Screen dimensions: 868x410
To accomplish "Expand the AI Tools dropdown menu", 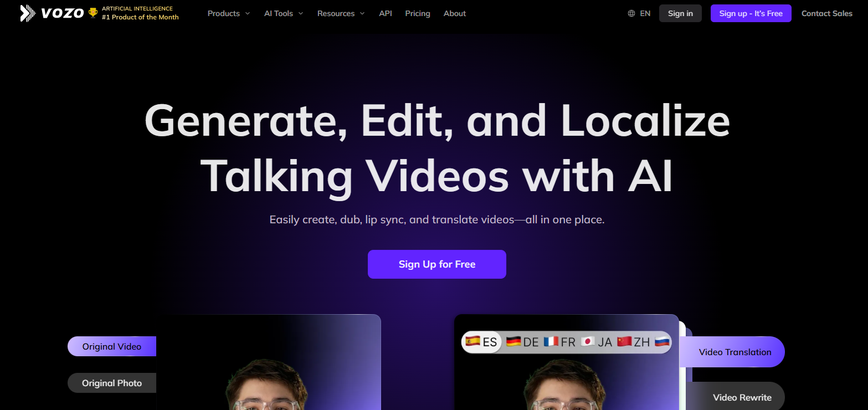I will [284, 13].
